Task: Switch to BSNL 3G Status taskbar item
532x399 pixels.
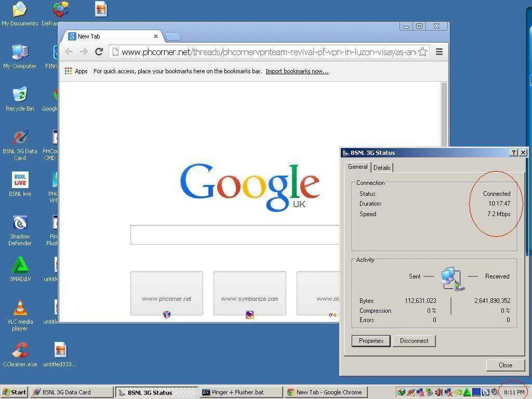Action: click(x=156, y=392)
